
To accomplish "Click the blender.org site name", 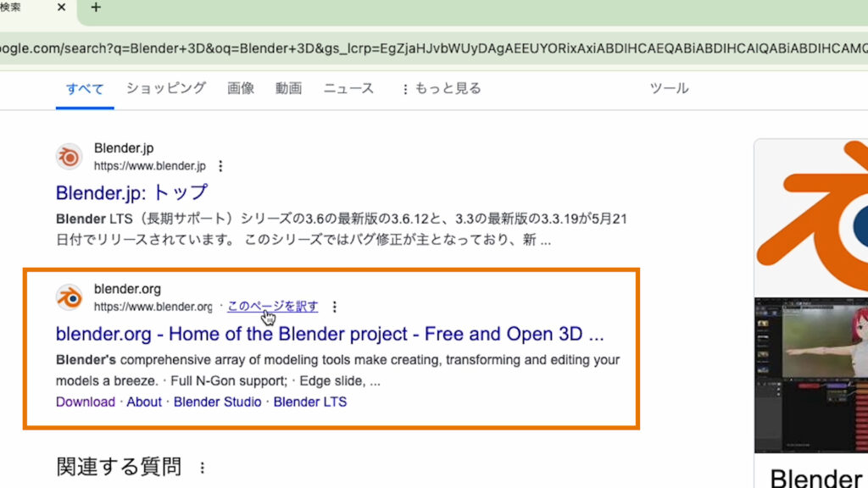I will pos(127,289).
